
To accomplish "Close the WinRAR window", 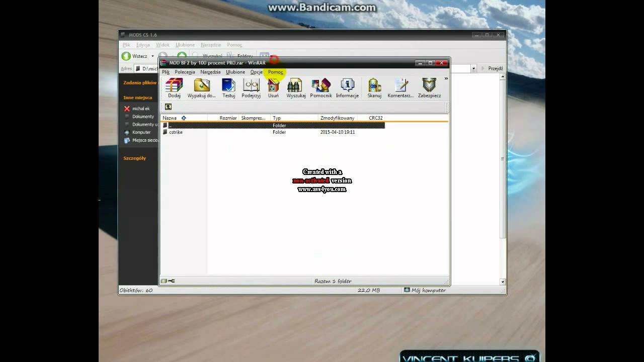I will pos(442,63).
